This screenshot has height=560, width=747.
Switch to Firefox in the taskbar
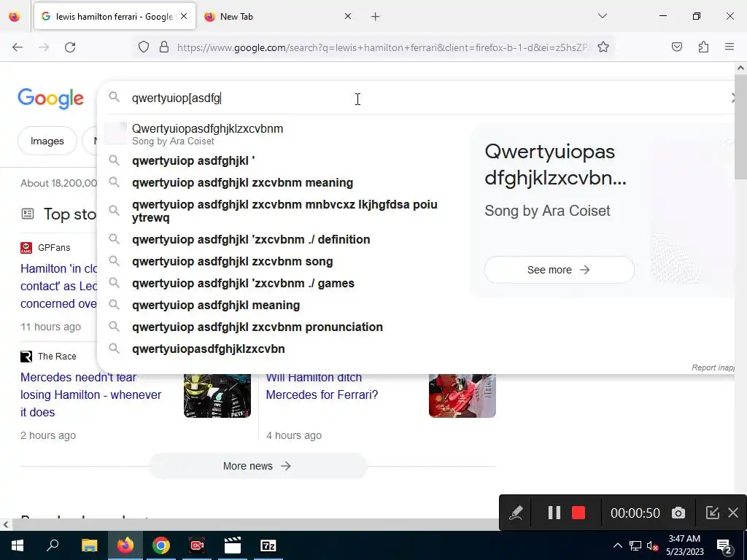tap(125, 545)
